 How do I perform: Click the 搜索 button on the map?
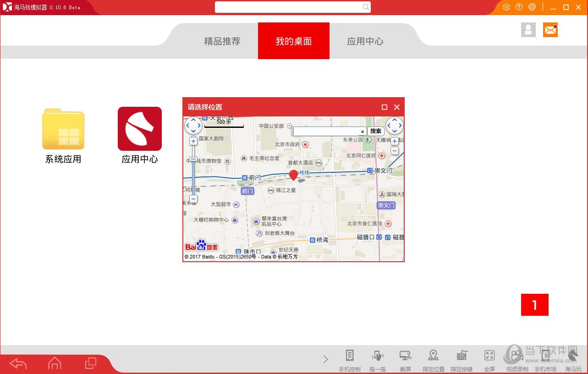(376, 131)
